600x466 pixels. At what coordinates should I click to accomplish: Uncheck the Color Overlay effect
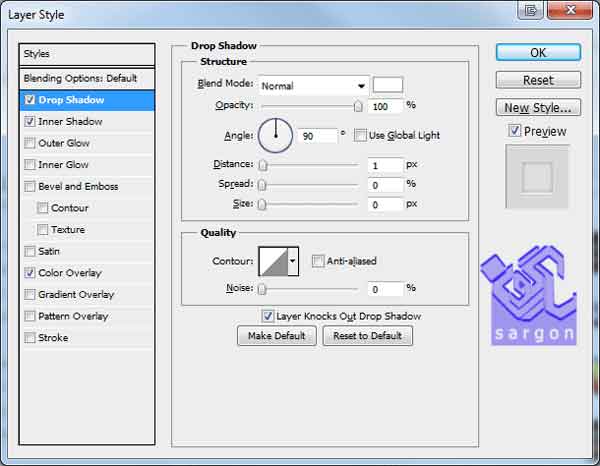30,273
